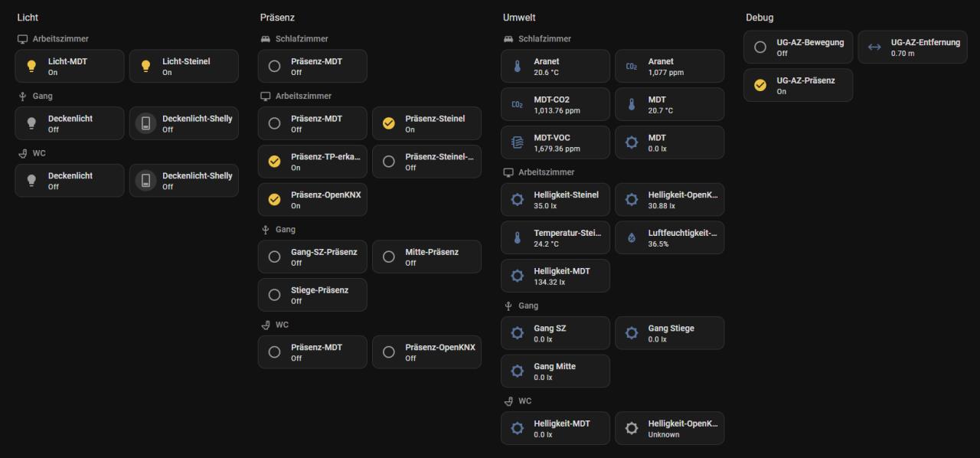
Task: Open Helligkeit-MDT 134.32 lx tile
Action: [x=555, y=276]
